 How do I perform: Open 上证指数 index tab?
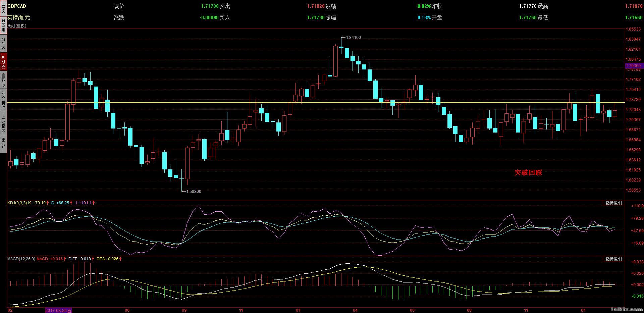tap(3, 123)
